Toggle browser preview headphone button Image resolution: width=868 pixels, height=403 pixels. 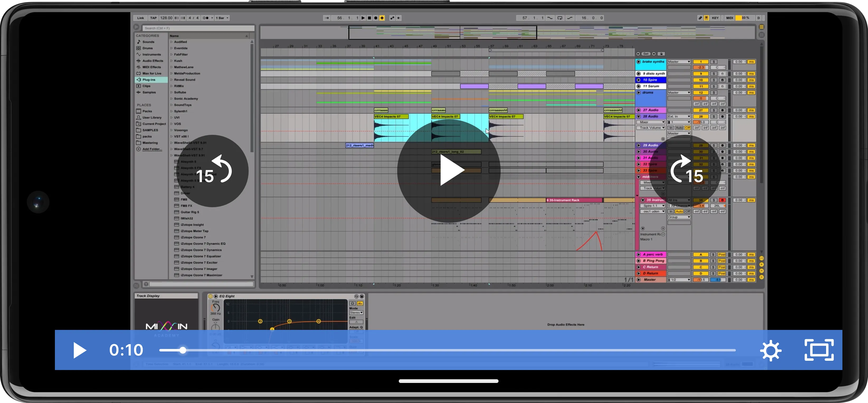(146, 285)
